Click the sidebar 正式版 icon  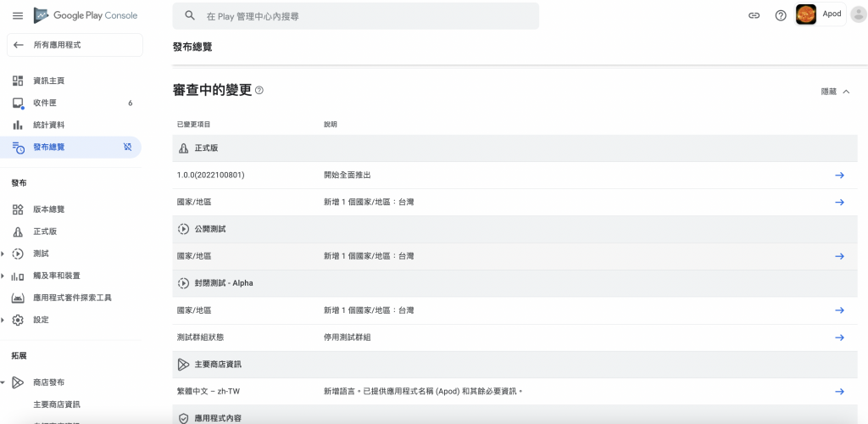[18, 232]
